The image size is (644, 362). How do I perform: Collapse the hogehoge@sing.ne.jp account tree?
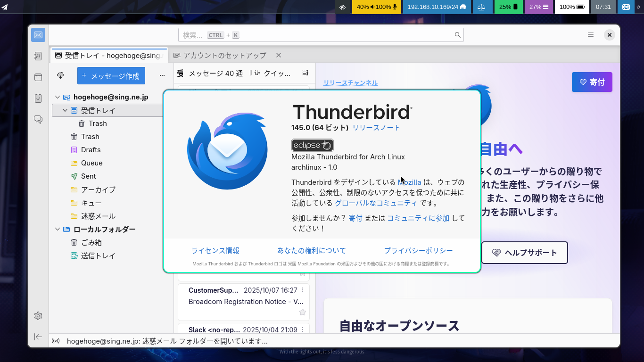tap(58, 97)
